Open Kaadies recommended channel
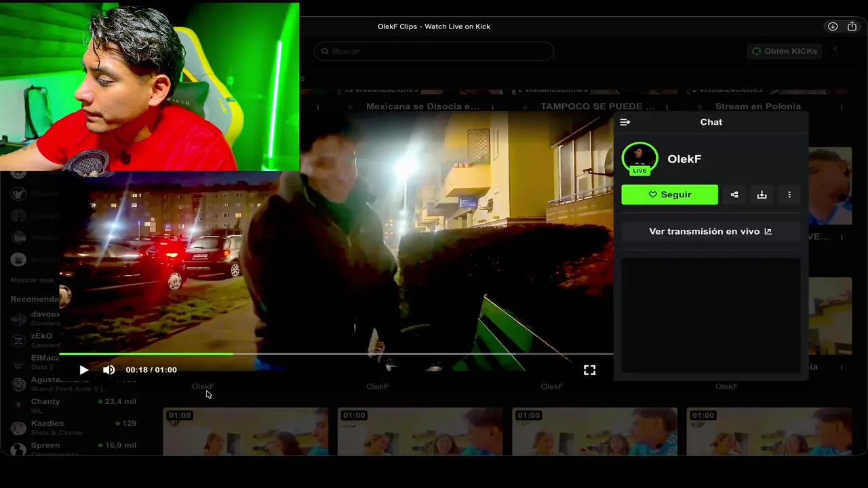 coord(73,428)
